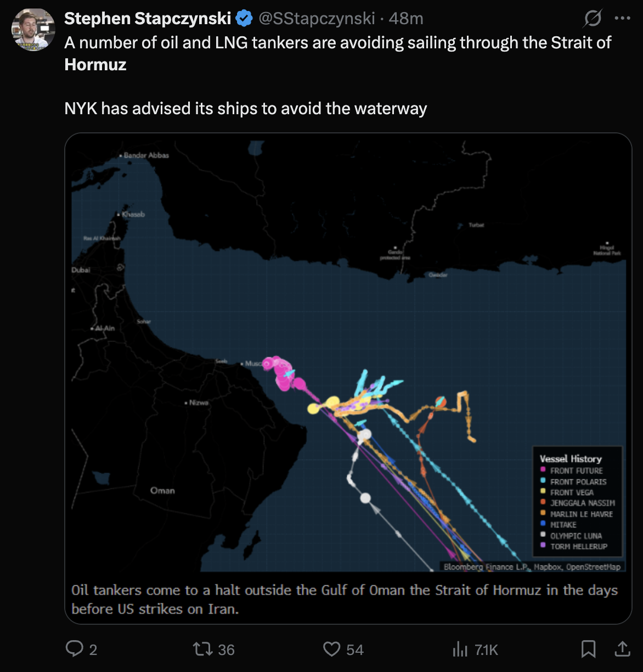Open the Stephen Stapczynski display name link
This screenshot has height=672, width=643.
(x=148, y=19)
